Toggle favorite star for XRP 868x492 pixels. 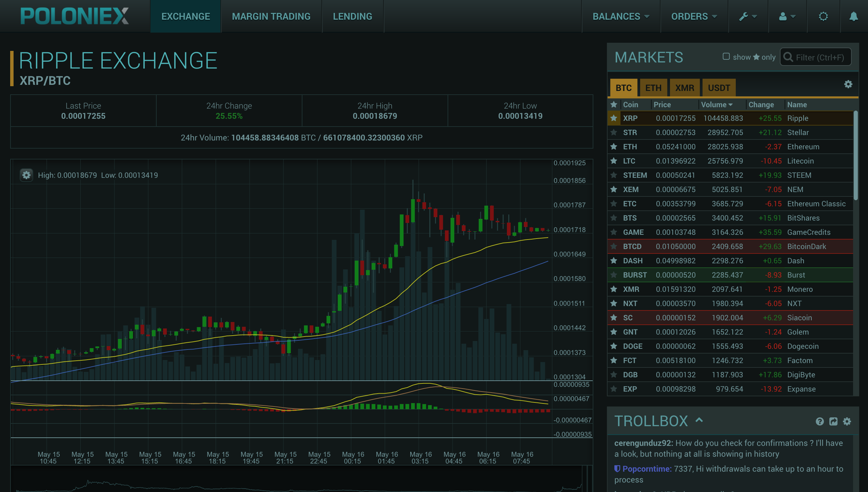click(x=614, y=118)
